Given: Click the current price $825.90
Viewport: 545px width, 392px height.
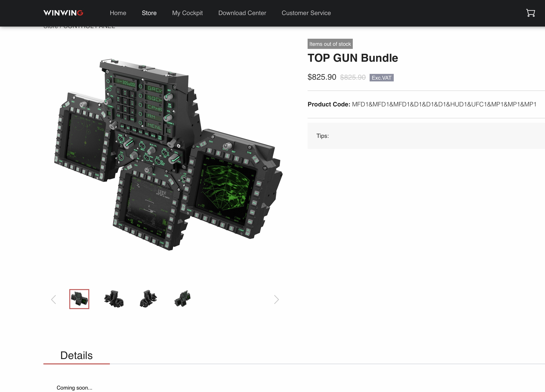Looking at the screenshot, I should click(x=322, y=77).
